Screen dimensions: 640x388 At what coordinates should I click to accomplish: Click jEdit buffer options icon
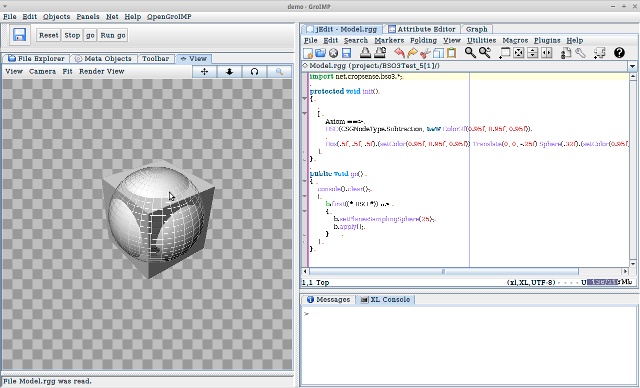coord(566,53)
